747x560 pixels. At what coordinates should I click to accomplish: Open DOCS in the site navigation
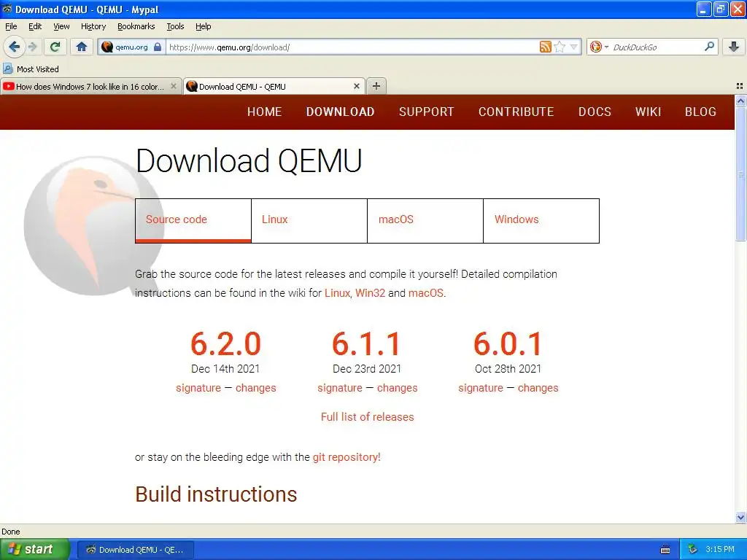pyautogui.click(x=595, y=112)
